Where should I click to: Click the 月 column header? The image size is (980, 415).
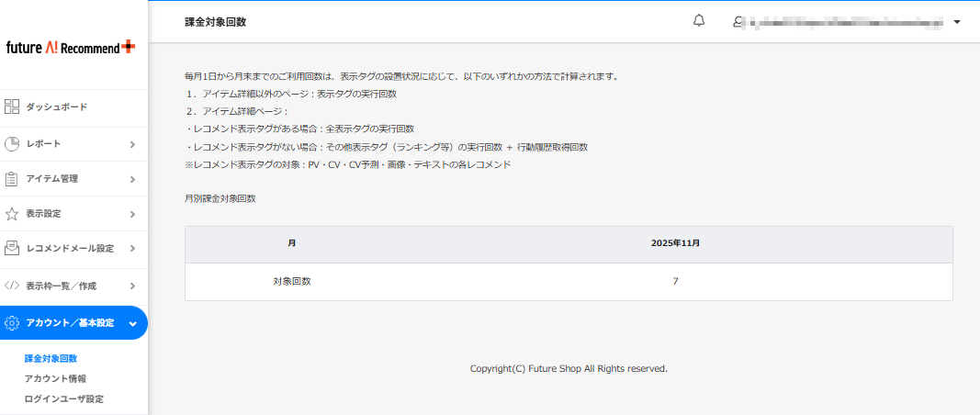pos(292,243)
